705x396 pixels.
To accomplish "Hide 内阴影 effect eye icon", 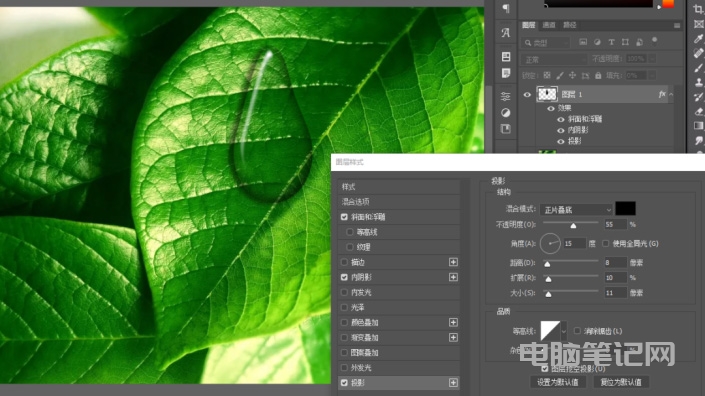I will 561,130.
